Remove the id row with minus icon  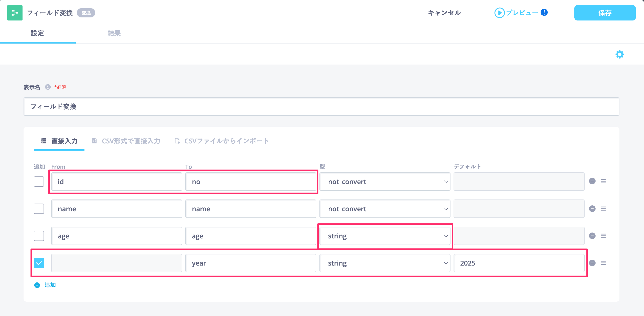coord(592,181)
